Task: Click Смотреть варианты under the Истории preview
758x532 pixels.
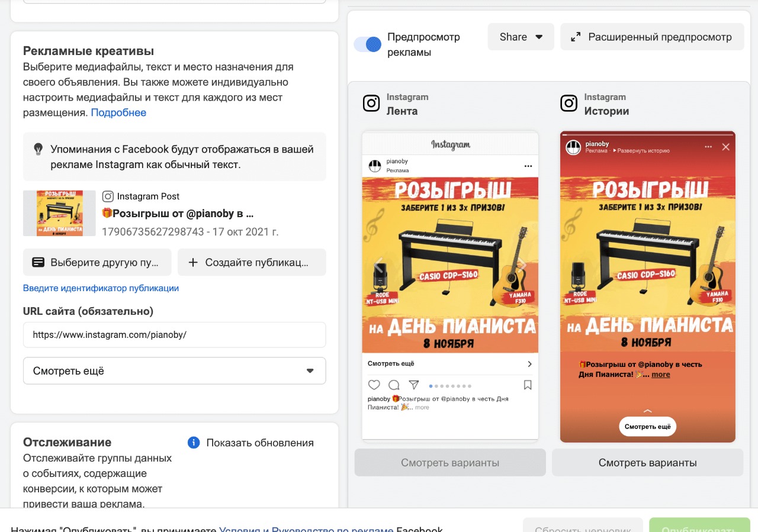Action: click(648, 463)
